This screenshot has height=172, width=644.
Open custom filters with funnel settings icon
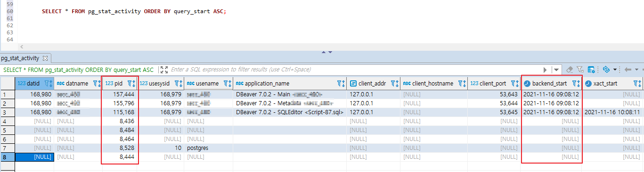[580, 70]
